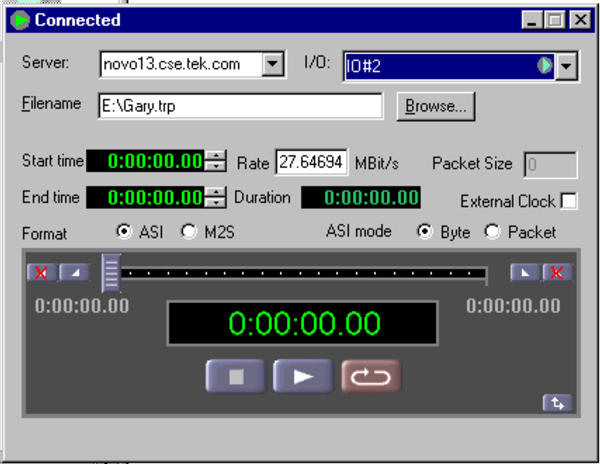This screenshot has height=464, width=600.
Task: Decrease End time with down spinner
Action: click(x=216, y=203)
